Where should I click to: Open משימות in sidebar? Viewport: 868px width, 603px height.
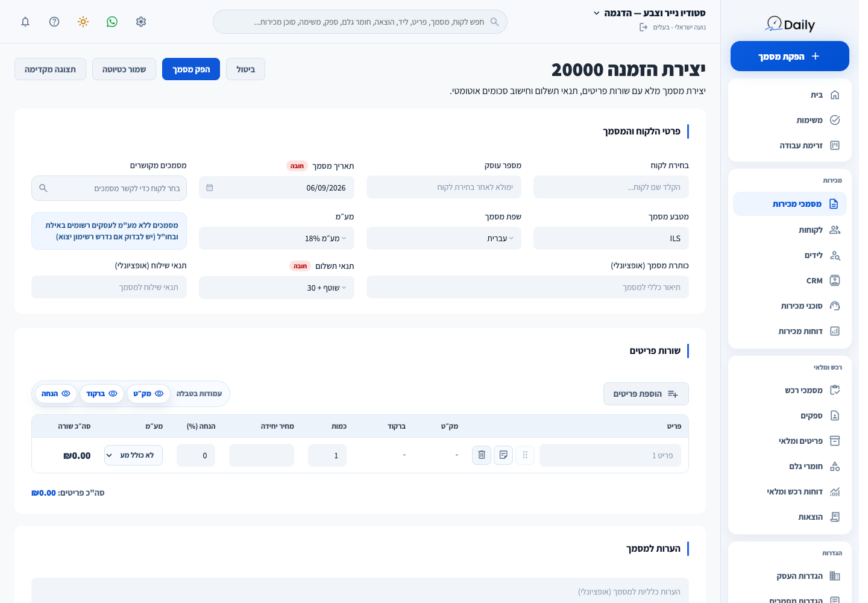point(790,120)
